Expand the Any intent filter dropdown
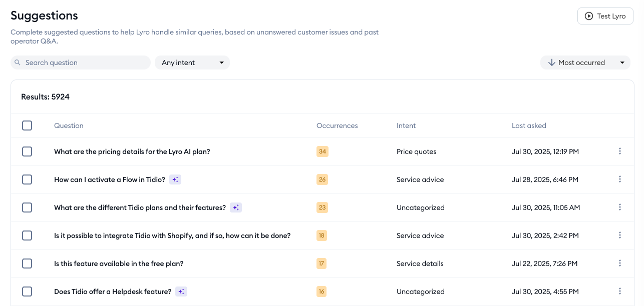This screenshot has height=306, width=644. coord(192,62)
